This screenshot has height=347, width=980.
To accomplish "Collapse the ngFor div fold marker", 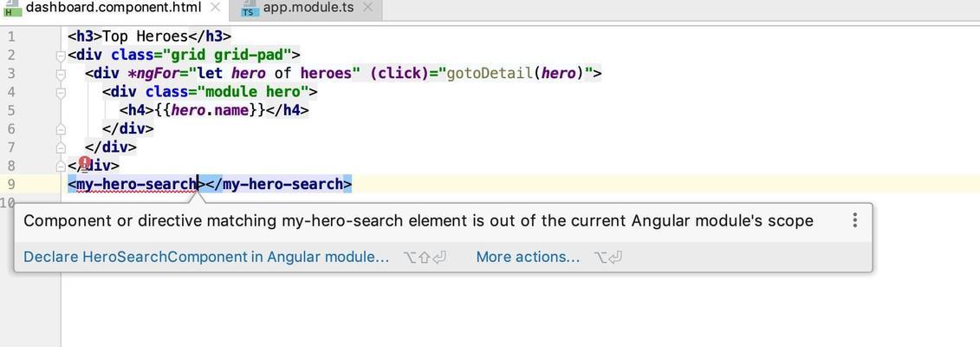I will 61,75.
